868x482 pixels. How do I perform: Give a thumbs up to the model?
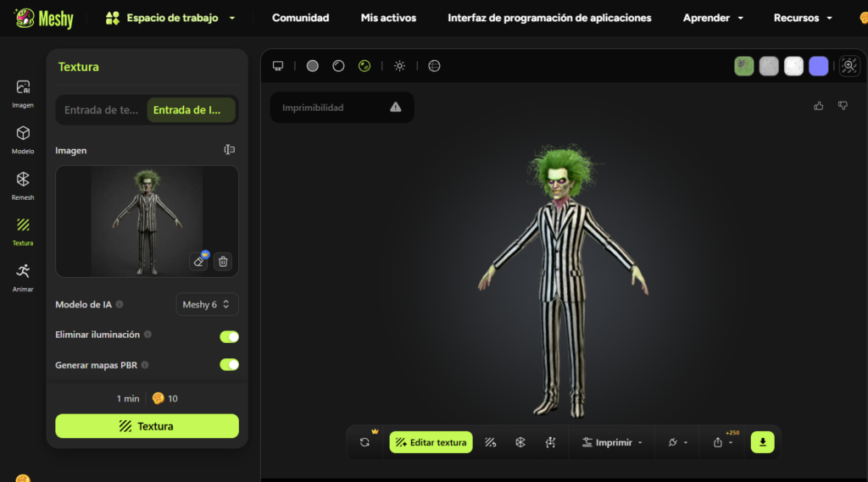click(818, 106)
